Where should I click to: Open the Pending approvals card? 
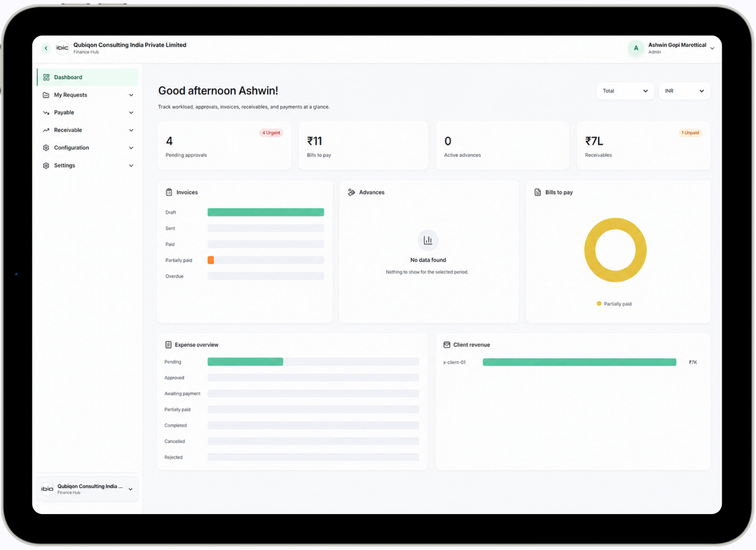coord(224,146)
